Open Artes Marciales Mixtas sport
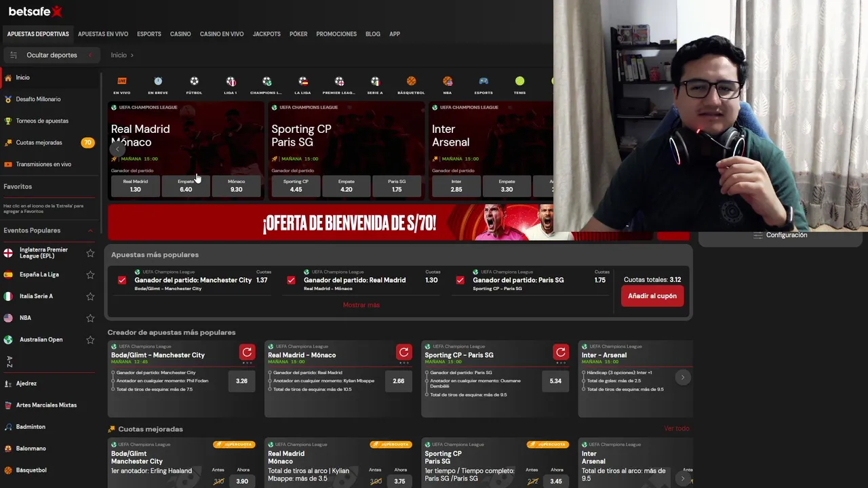The height and width of the screenshot is (488, 868). click(x=50, y=405)
